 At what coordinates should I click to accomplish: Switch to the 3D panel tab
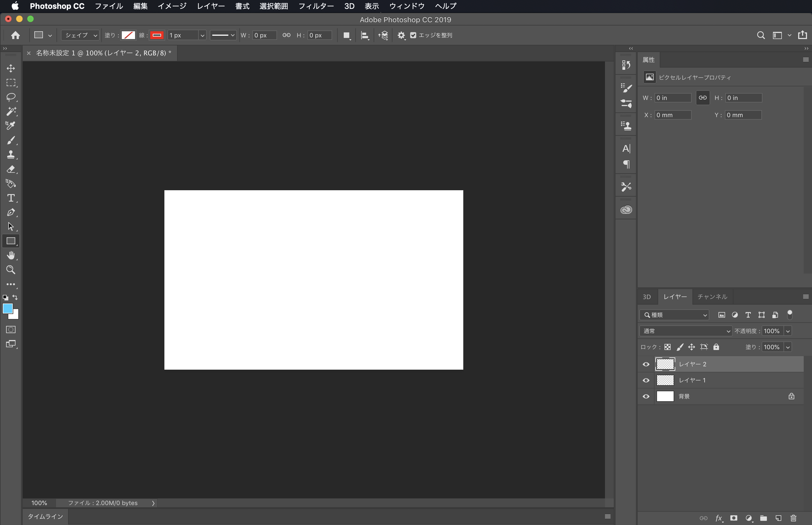647,297
